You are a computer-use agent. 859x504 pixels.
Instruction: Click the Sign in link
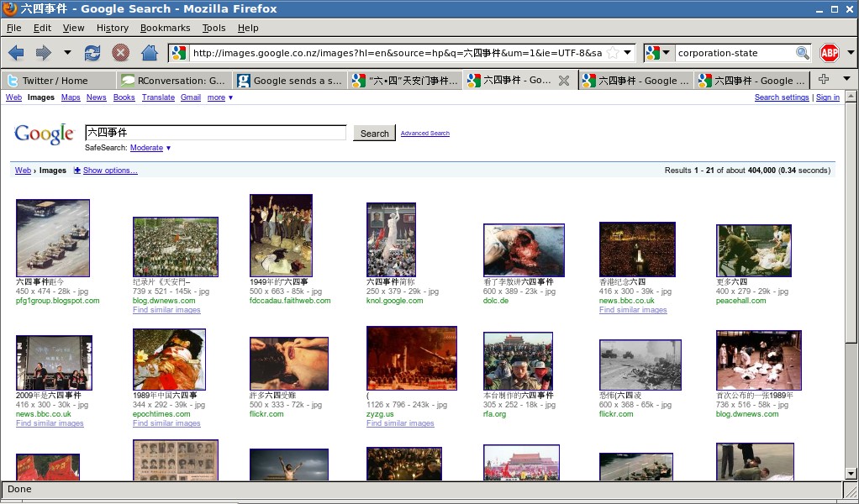828,97
